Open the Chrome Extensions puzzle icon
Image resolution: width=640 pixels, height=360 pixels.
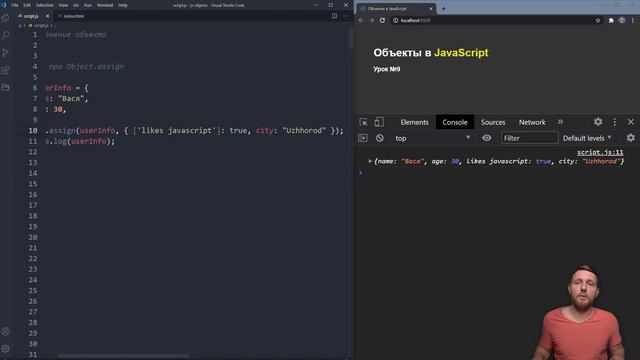tap(611, 20)
